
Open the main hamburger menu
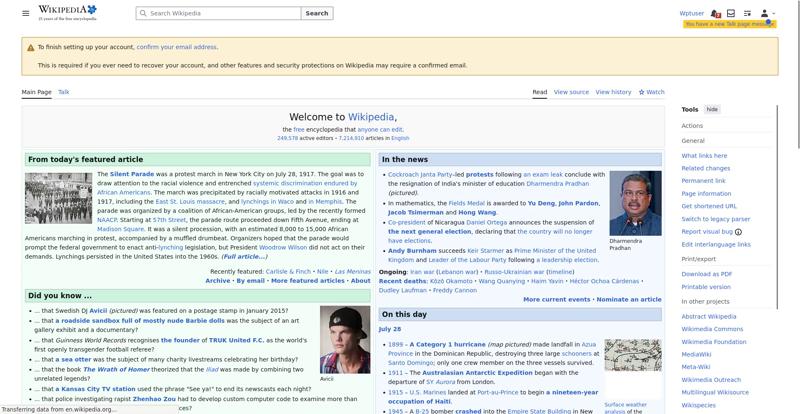(26, 13)
